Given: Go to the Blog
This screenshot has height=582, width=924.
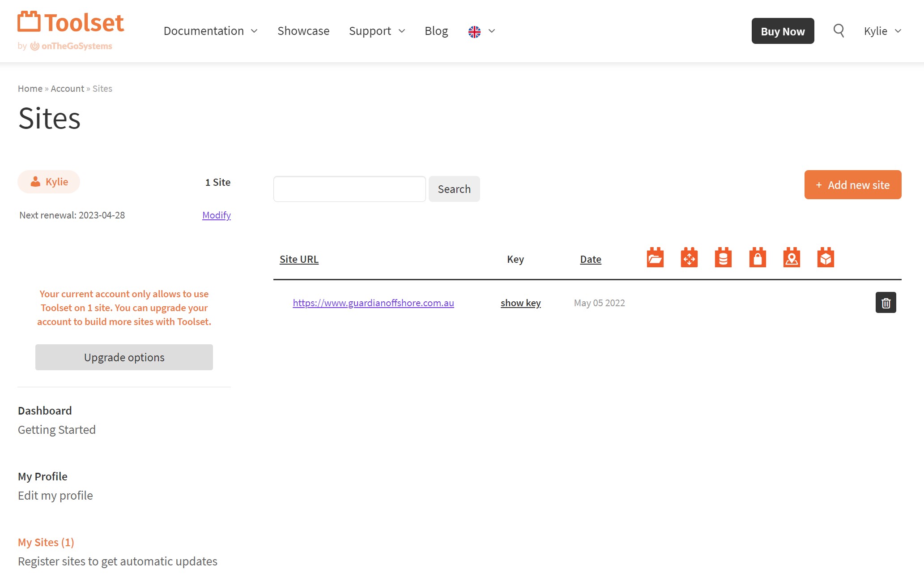Looking at the screenshot, I should (436, 31).
